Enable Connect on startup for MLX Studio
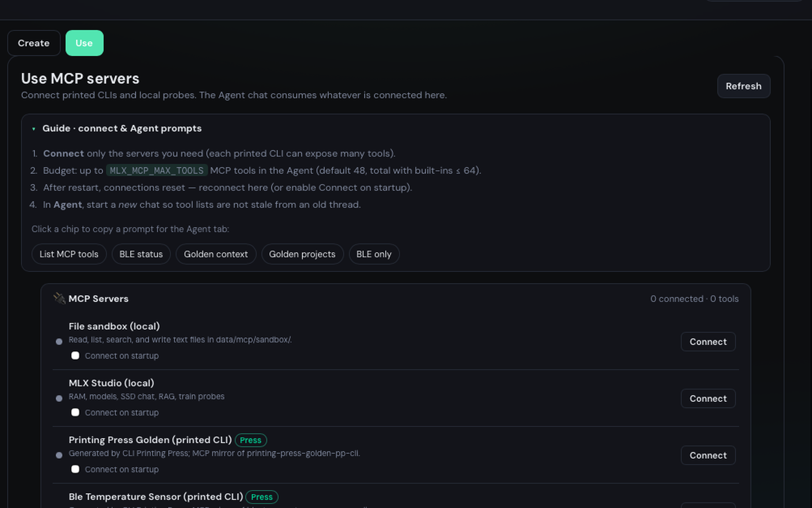The height and width of the screenshot is (508, 812). [x=75, y=412]
